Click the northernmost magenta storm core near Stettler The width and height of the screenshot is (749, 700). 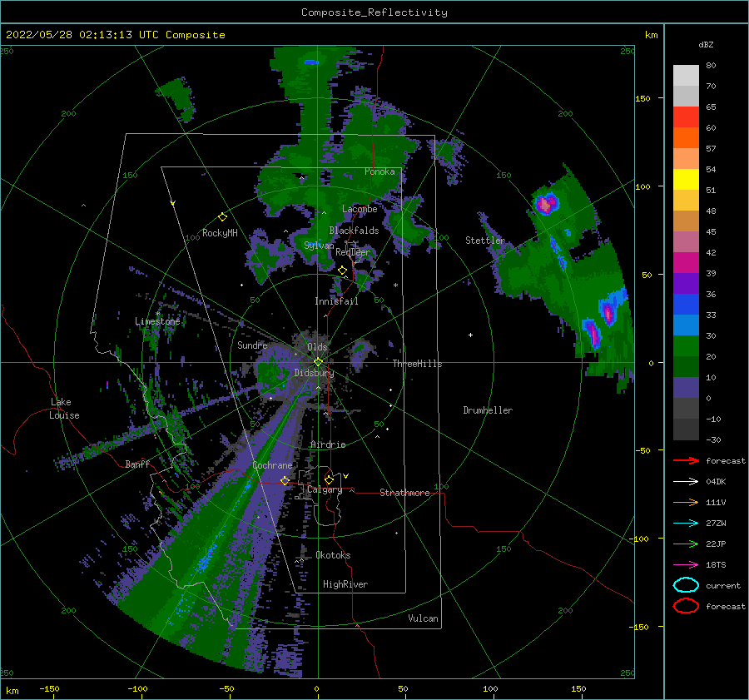tap(545, 205)
